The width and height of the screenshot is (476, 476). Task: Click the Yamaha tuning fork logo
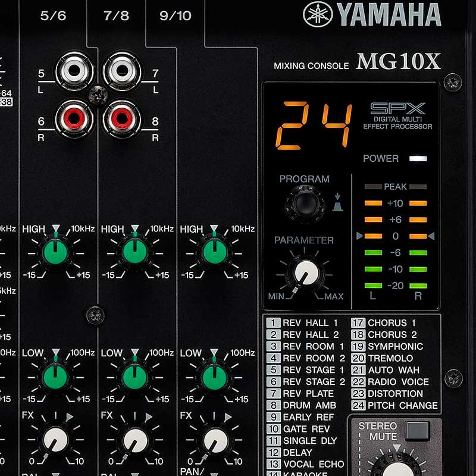point(318,14)
